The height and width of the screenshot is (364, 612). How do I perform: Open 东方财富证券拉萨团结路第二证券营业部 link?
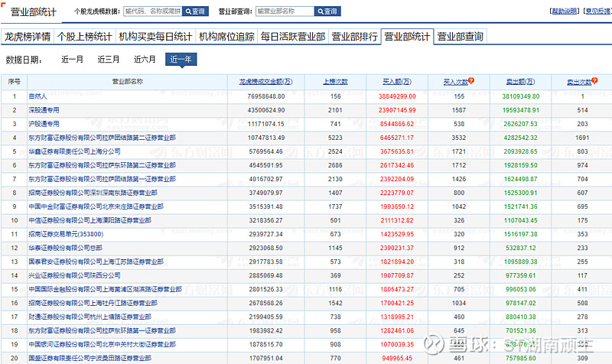point(103,138)
